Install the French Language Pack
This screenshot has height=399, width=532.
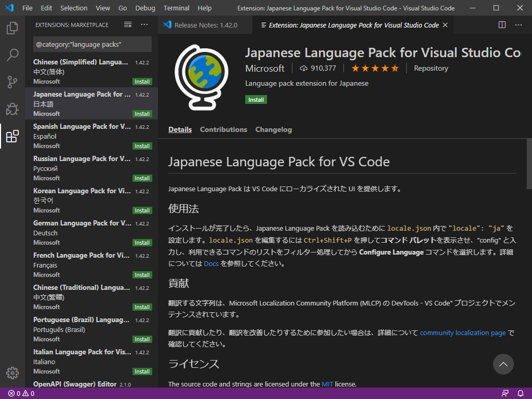[x=142, y=275]
